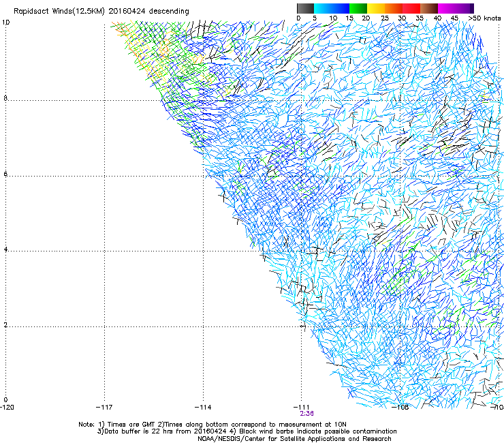
Task: Click the '>50 knots' legend label
Action: pos(484,18)
